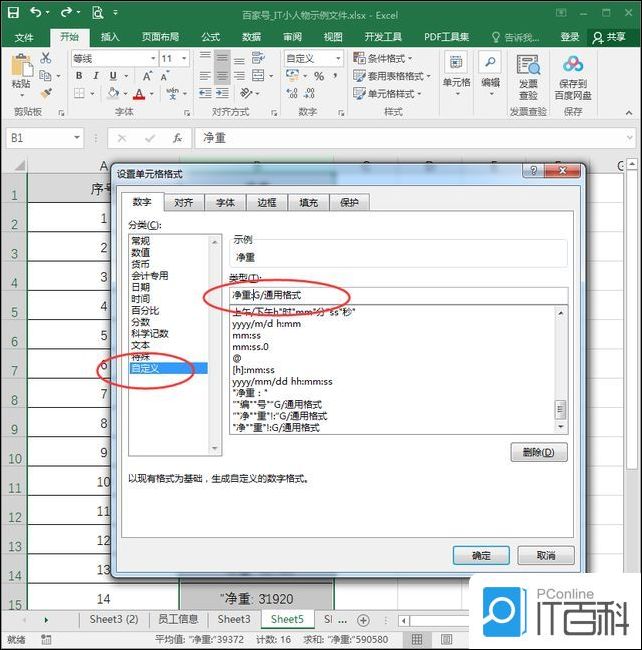Expand the formula bar

[630, 138]
